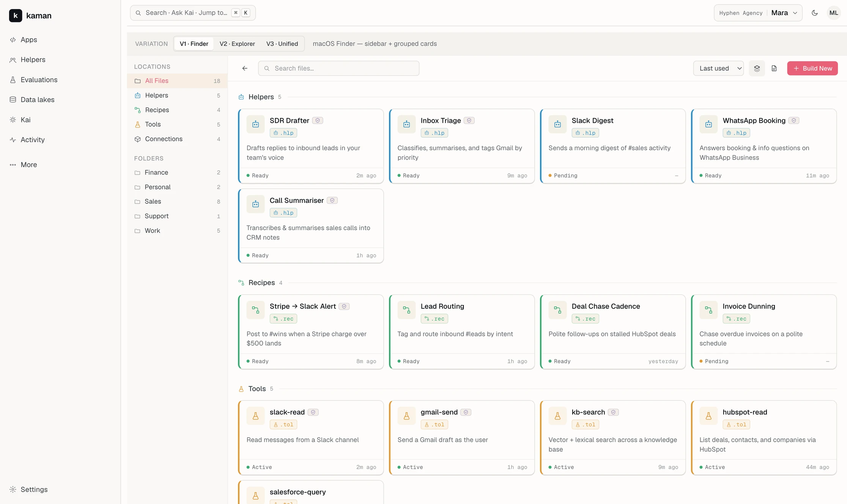Click the kb-search tool flask icon

point(557,416)
